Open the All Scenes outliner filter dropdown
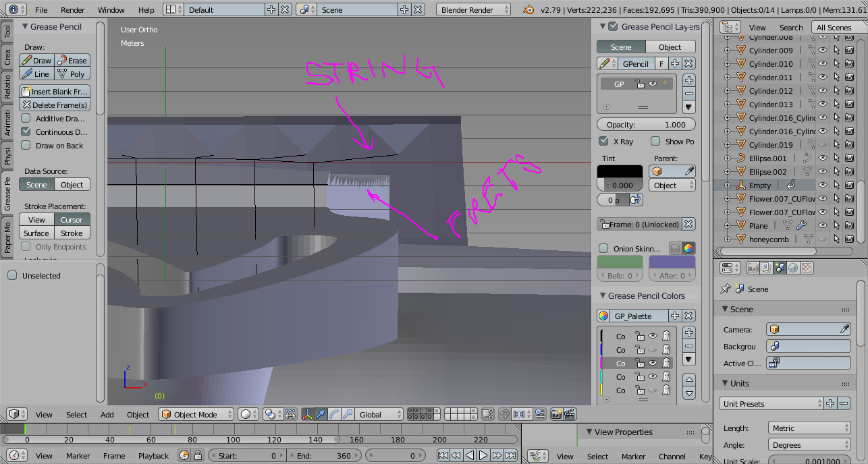This screenshot has width=868, height=464. (x=839, y=28)
